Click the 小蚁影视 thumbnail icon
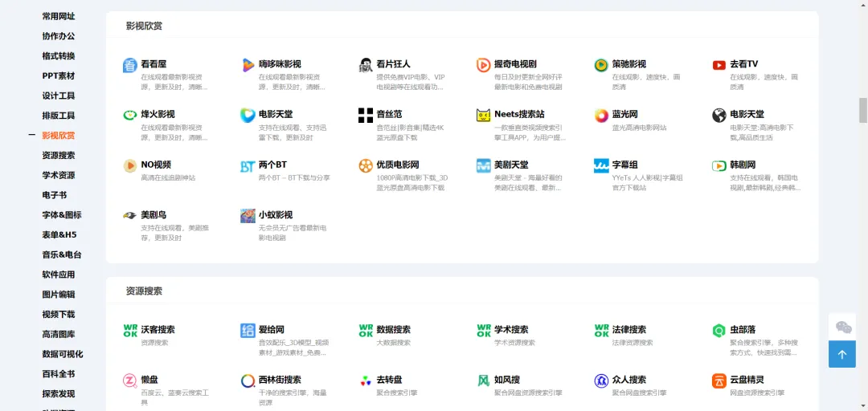The width and height of the screenshot is (868, 411). tap(248, 216)
